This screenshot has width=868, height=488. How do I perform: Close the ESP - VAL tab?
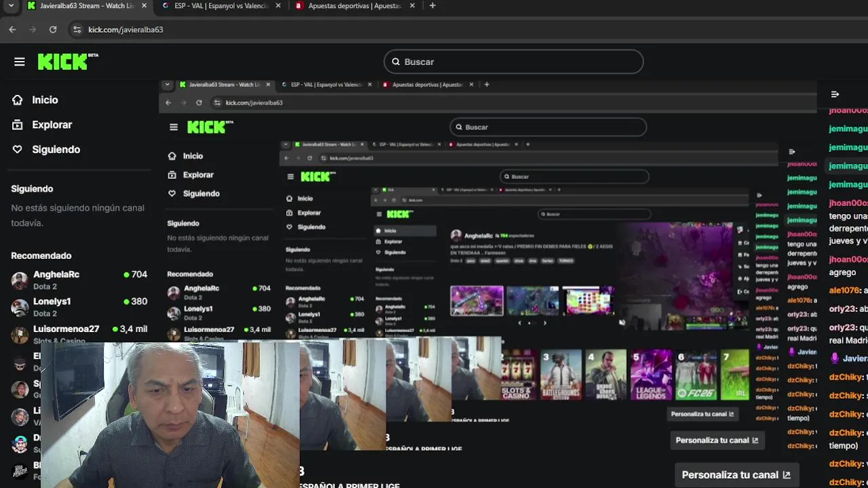tap(278, 5)
